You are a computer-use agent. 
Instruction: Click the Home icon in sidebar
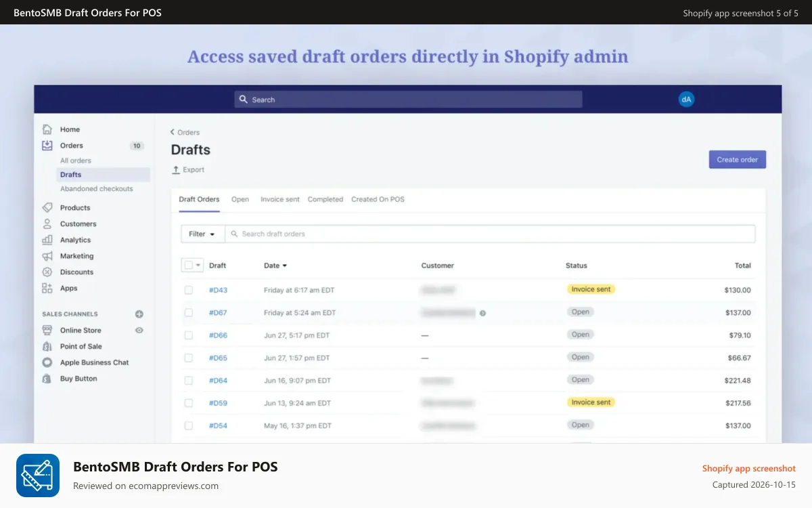point(47,129)
